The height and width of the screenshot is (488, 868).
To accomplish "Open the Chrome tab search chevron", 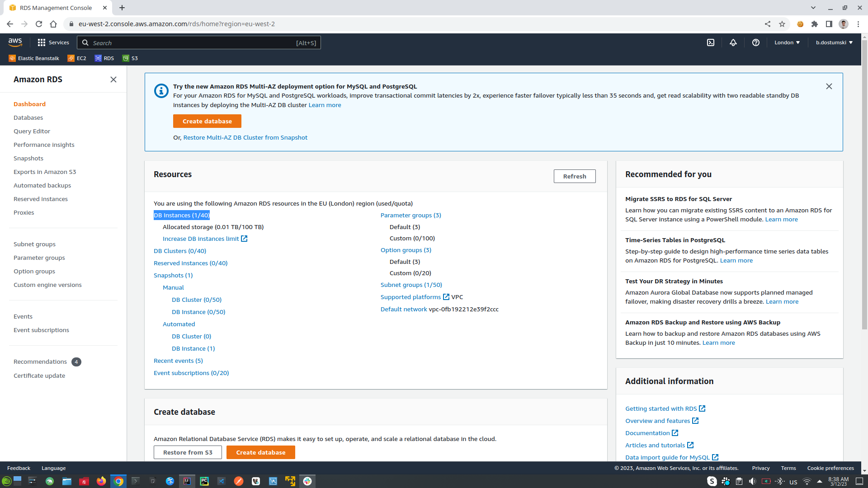I will point(813,8).
